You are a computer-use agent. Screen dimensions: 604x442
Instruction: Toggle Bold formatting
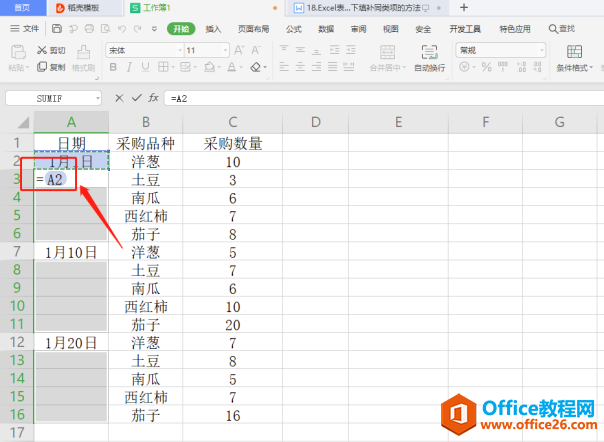point(113,67)
